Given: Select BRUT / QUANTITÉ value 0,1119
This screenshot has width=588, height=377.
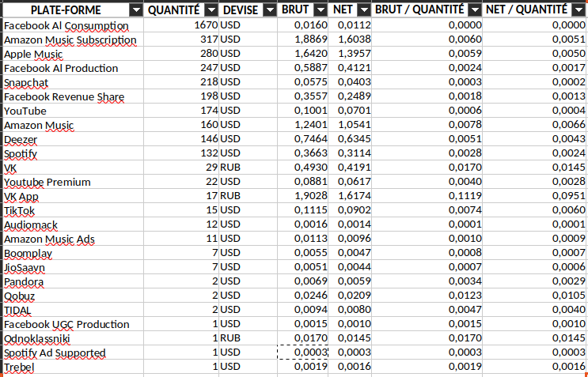Looking at the screenshot, I should pyautogui.click(x=427, y=196).
